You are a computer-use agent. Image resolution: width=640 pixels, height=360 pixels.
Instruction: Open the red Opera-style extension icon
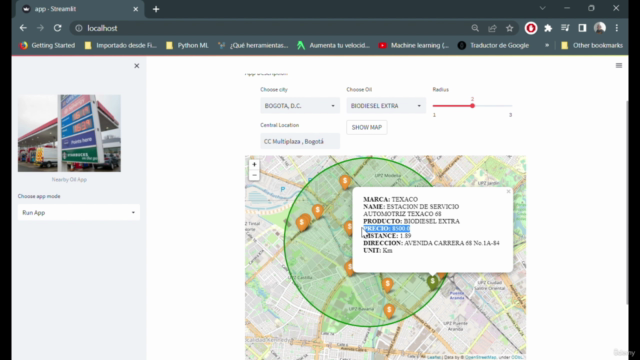pos(531,28)
